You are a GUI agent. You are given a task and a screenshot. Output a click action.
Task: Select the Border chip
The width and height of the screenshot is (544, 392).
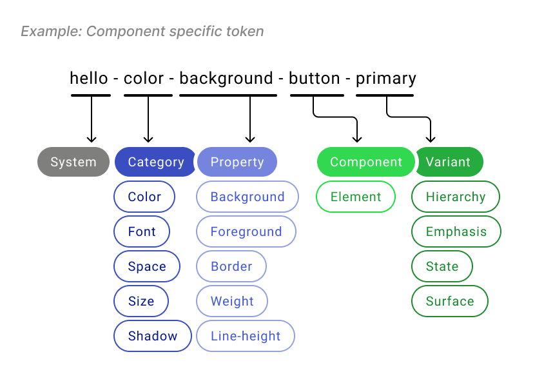231,266
